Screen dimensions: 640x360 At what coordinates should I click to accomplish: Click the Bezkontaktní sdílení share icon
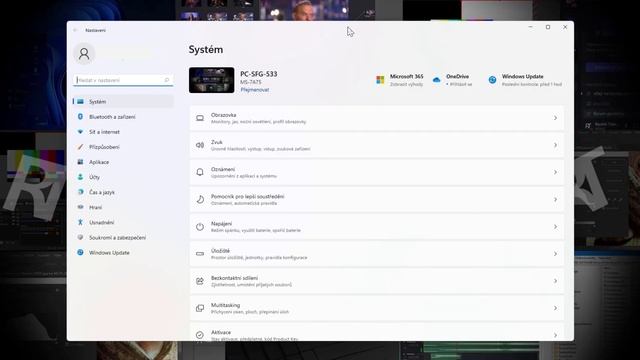pyautogui.click(x=200, y=281)
